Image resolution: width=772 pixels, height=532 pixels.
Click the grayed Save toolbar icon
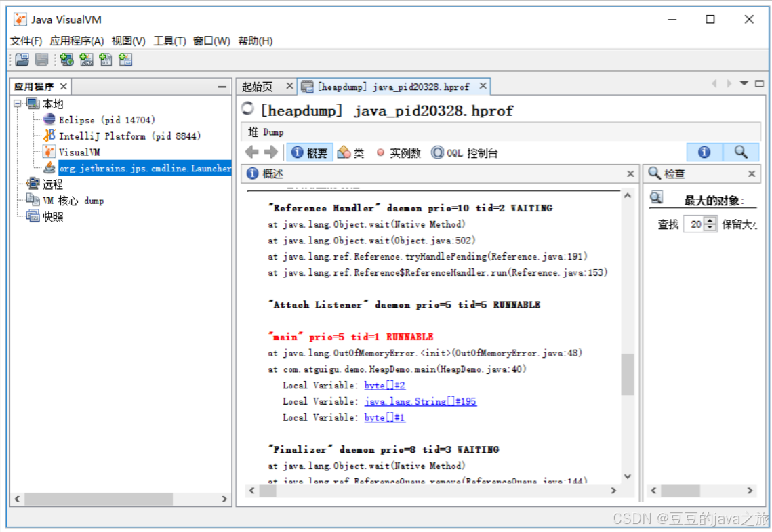pos(41,60)
